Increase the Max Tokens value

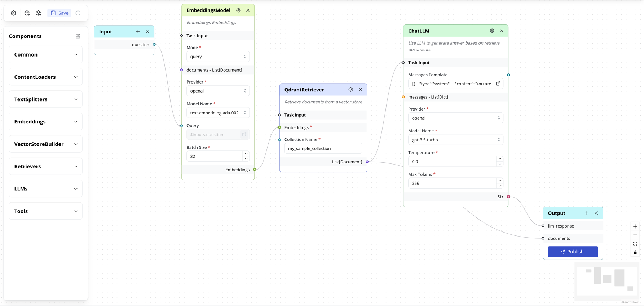pos(500,181)
